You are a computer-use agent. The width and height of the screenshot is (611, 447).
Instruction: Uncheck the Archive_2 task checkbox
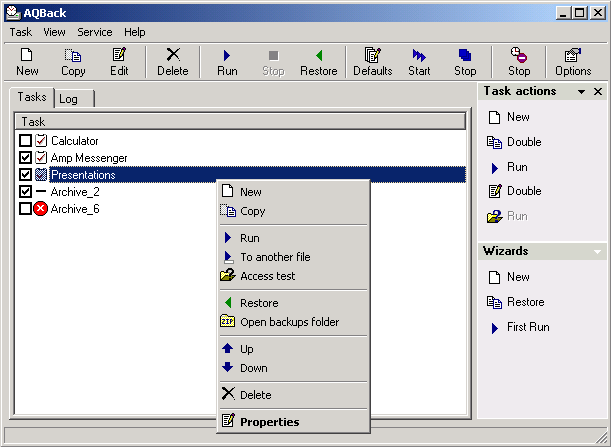(25, 192)
